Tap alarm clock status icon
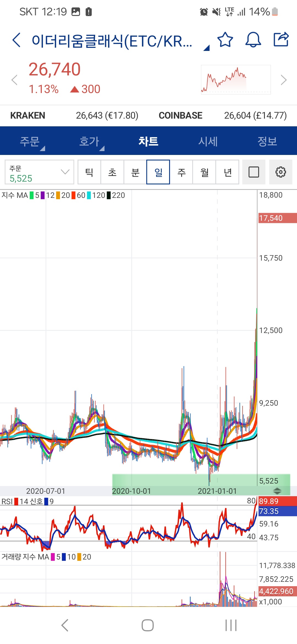Screen dimensions: 297x644 [x=204, y=12]
